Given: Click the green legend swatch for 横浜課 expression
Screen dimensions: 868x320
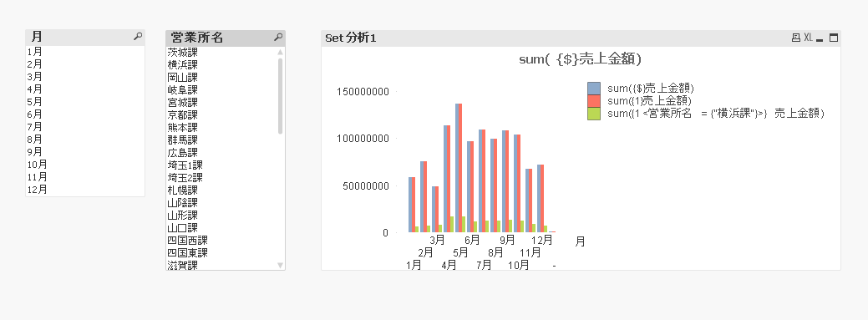Looking at the screenshot, I should click(594, 114).
